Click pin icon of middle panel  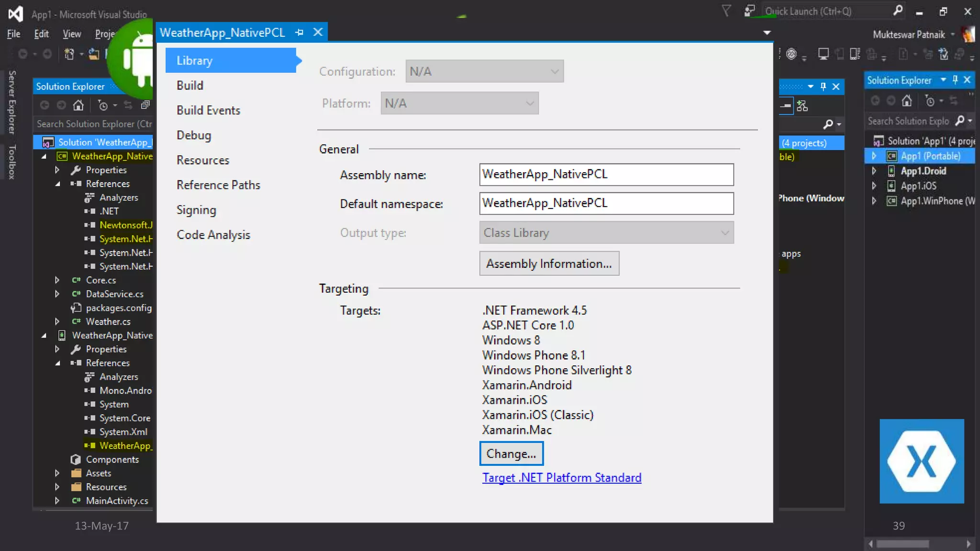tap(823, 87)
